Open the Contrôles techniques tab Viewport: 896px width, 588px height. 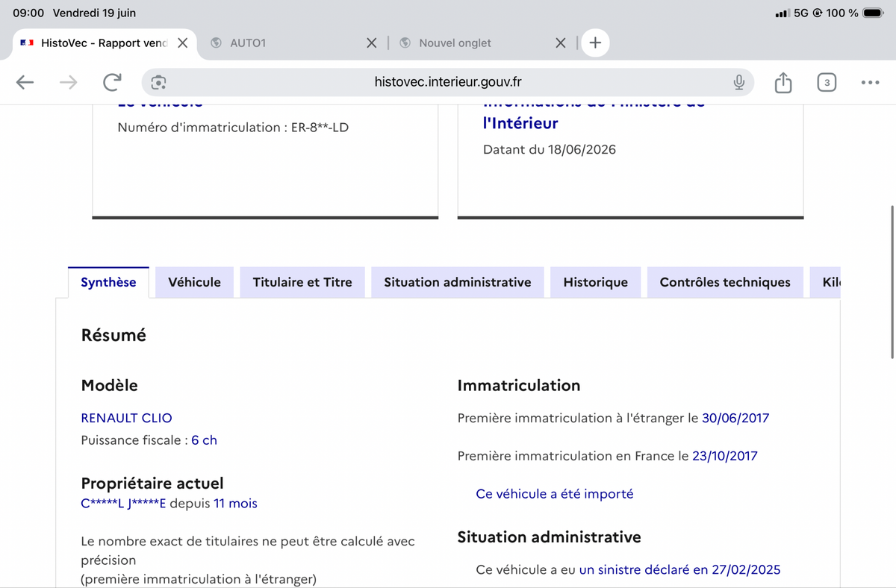pos(725,282)
